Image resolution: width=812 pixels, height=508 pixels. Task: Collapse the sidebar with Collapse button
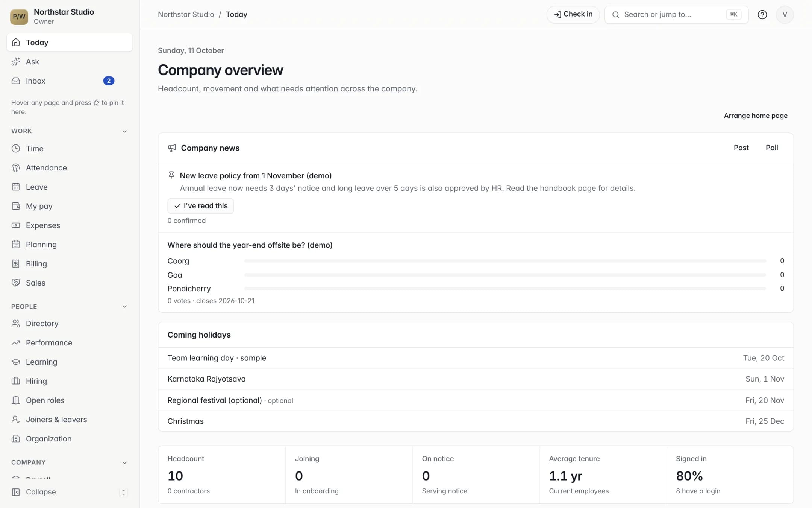[70, 492]
